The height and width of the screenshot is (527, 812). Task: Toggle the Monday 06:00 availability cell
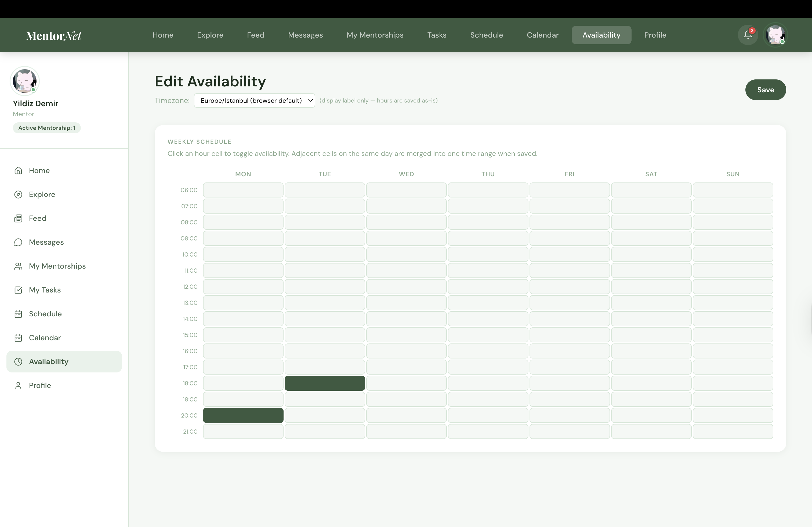243,190
